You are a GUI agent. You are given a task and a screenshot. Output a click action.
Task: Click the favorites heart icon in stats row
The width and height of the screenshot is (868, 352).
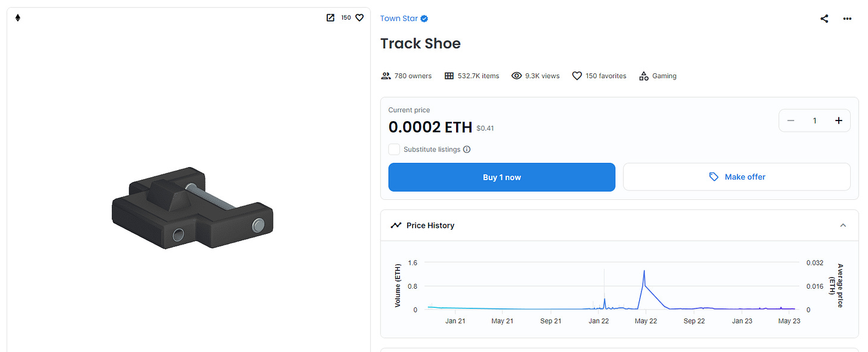point(576,76)
